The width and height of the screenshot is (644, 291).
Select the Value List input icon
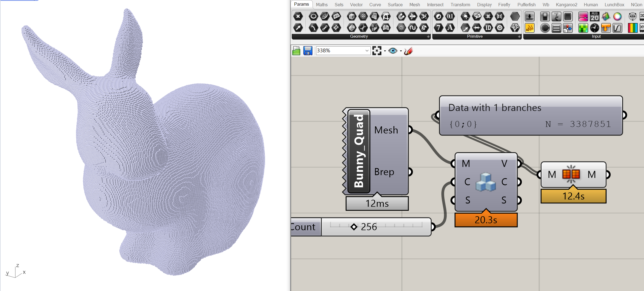(556, 28)
